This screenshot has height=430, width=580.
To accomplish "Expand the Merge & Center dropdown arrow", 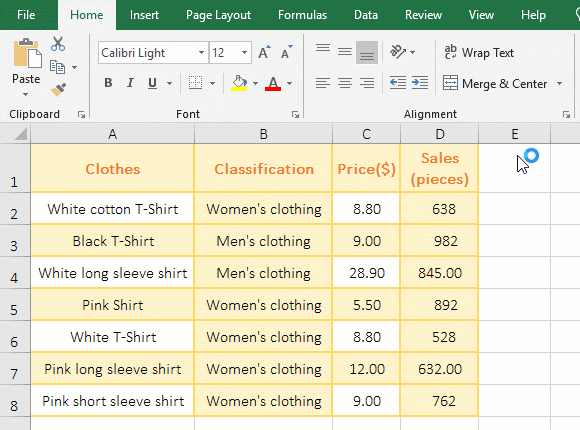I will (559, 84).
